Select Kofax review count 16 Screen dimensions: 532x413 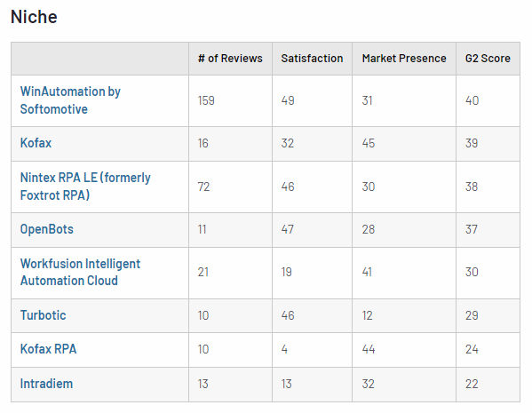click(x=202, y=143)
